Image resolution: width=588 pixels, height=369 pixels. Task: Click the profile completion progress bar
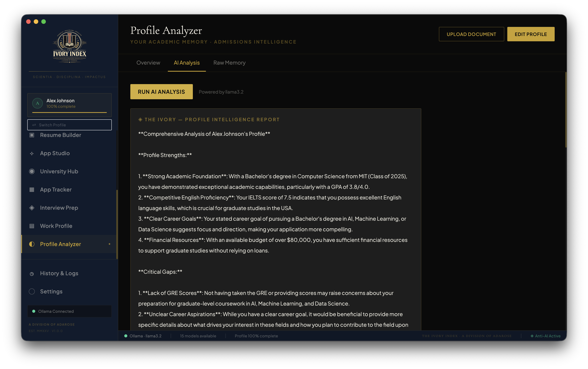click(x=70, y=113)
